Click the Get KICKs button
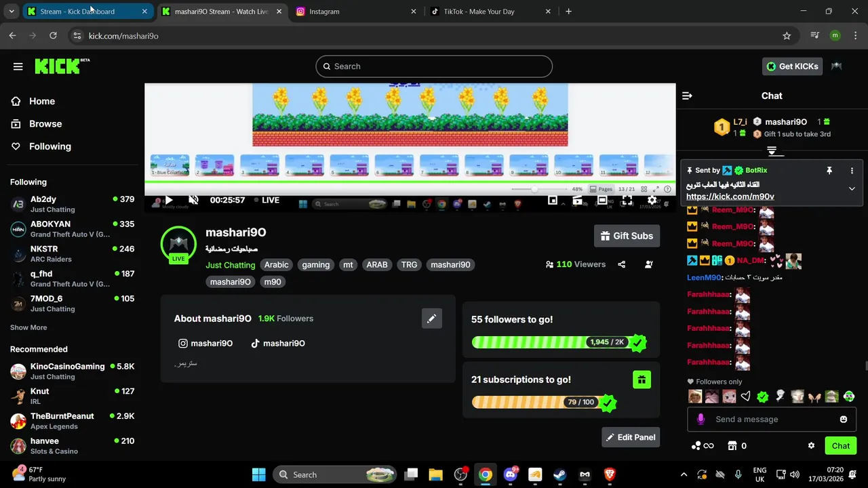Viewport: 868px width, 488px height. tap(792, 66)
